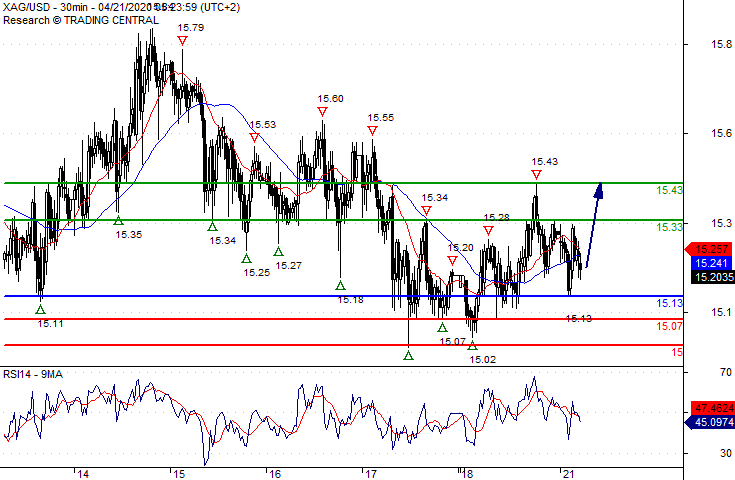
Task: Click the RSI14 - 9MA indicator label
Action: pos(32,374)
